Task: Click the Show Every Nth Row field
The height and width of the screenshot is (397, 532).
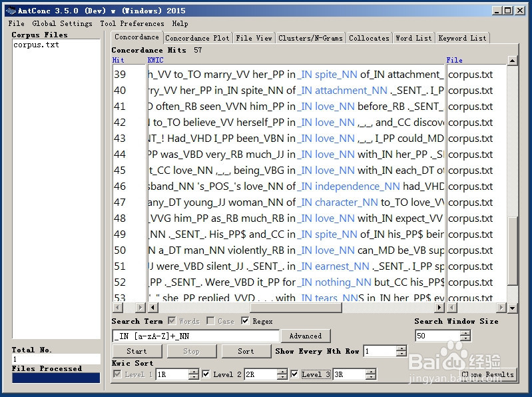Action: point(380,351)
